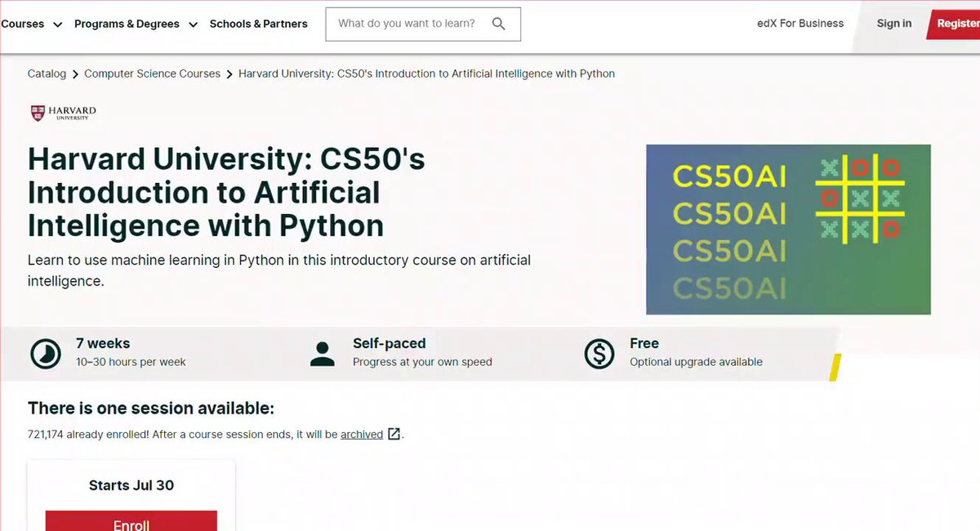Go to Catalog breadcrumb link
980x531 pixels.
pos(47,74)
